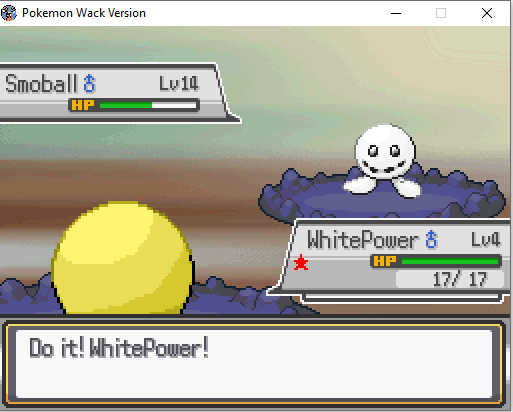The width and height of the screenshot is (513, 412).
Task: Close the Pokemon Wack Version window
Action: pyautogui.click(x=487, y=13)
